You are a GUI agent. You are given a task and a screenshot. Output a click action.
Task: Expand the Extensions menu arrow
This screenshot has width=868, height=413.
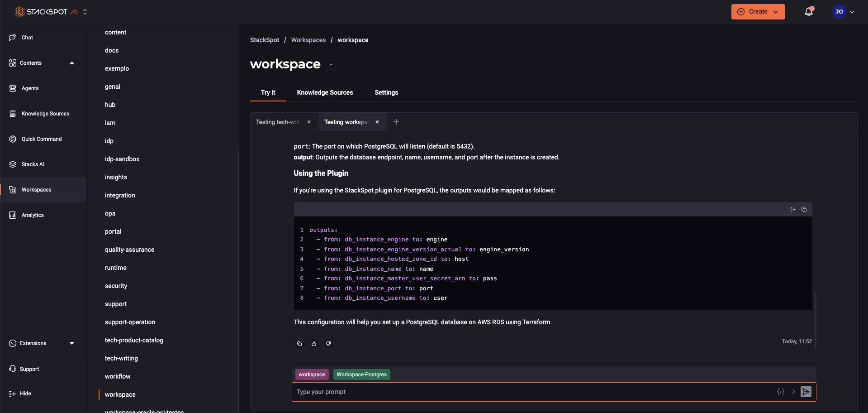pyautogui.click(x=72, y=343)
